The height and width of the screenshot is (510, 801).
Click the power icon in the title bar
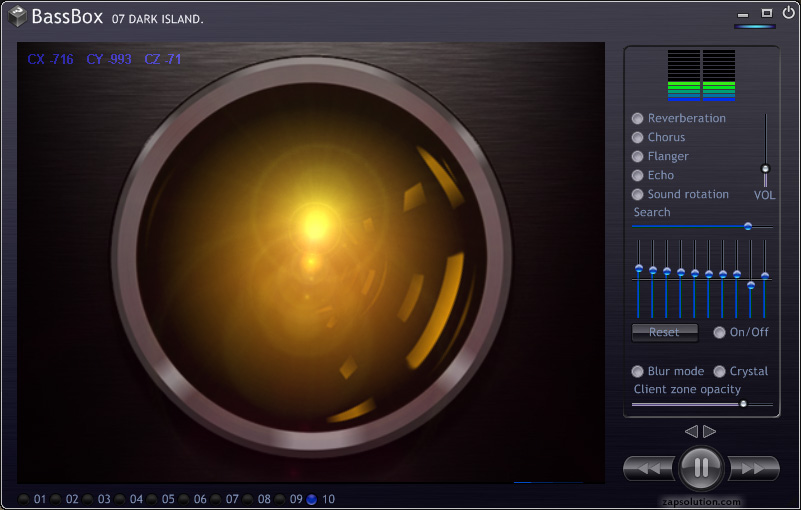(788, 12)
